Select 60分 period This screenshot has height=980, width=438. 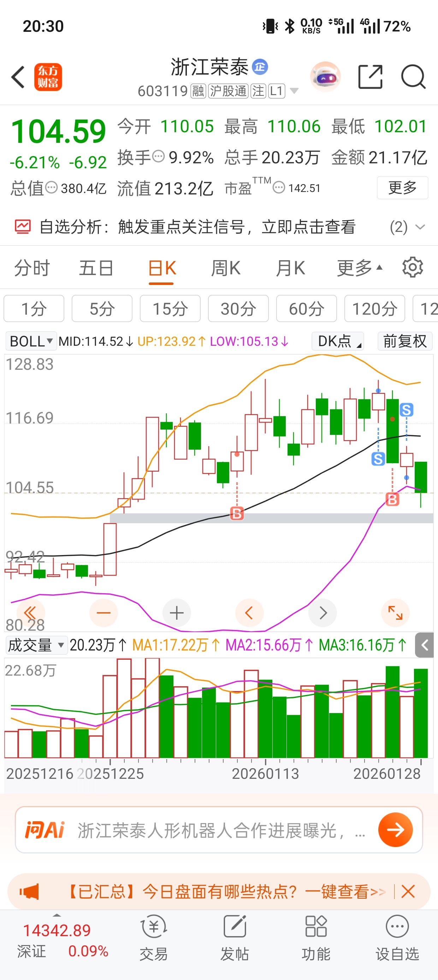point(307,309)
